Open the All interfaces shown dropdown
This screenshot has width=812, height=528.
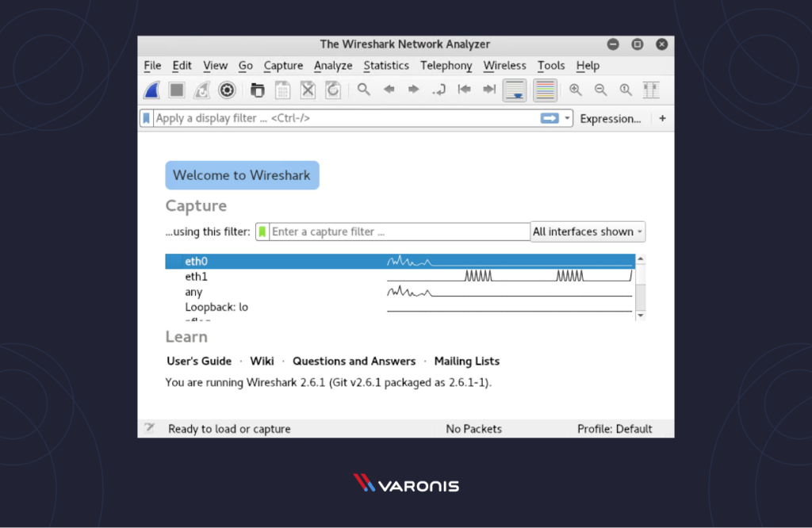pos(588,231)
